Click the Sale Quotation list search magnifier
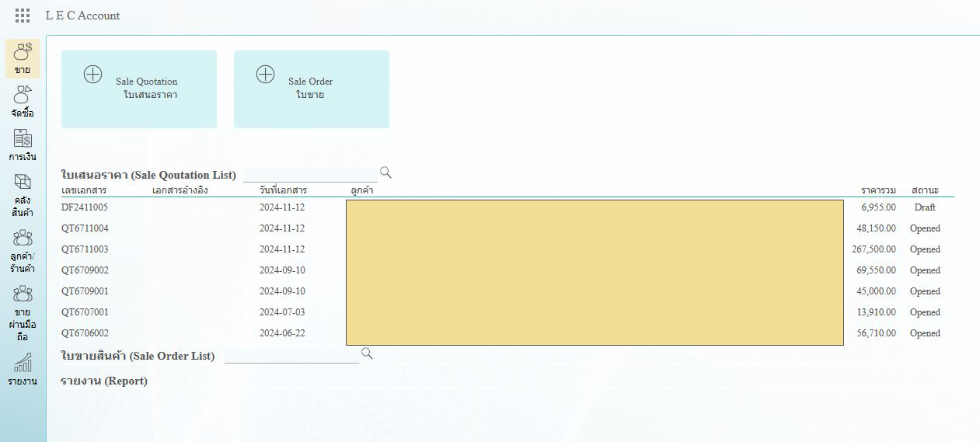980x442 pixels. tap(385, 172)
